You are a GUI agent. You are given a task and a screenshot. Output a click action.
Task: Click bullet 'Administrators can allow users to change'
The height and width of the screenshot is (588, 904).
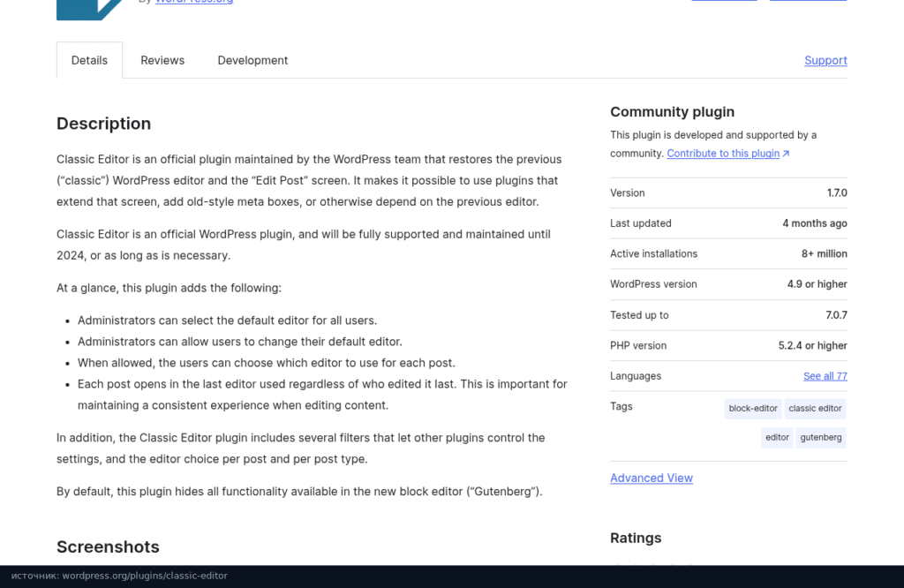coord(240,342)
